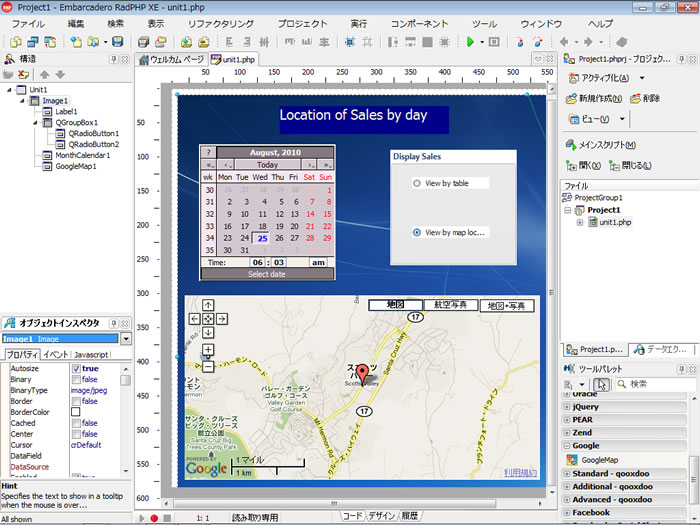Click the tool palette search field

655,384
